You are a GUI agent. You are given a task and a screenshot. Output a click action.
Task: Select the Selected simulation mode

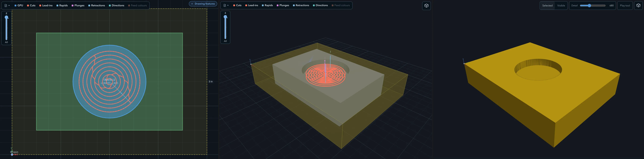[x=547, y=5]
